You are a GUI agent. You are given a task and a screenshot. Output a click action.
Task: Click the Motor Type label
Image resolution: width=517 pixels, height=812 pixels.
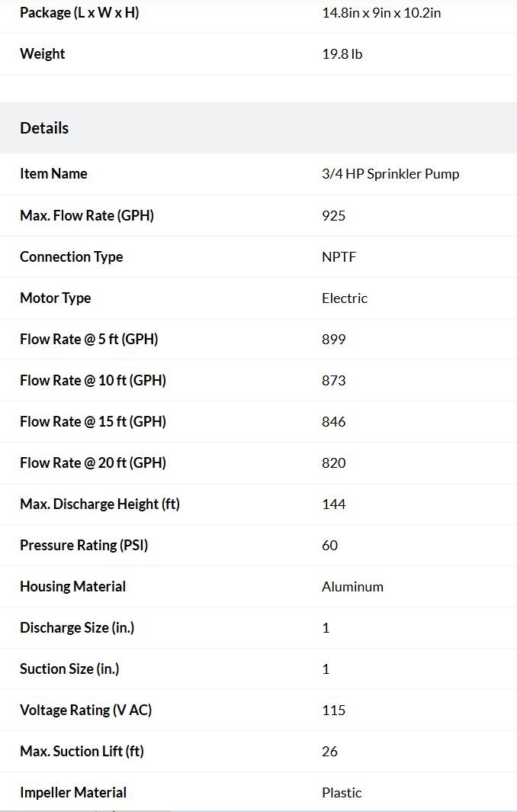56,298
